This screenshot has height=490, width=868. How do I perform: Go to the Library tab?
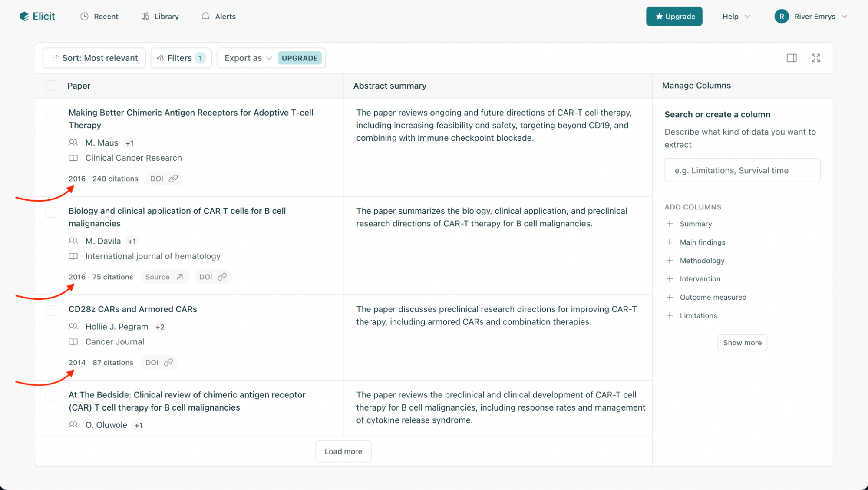click(160, 17)
